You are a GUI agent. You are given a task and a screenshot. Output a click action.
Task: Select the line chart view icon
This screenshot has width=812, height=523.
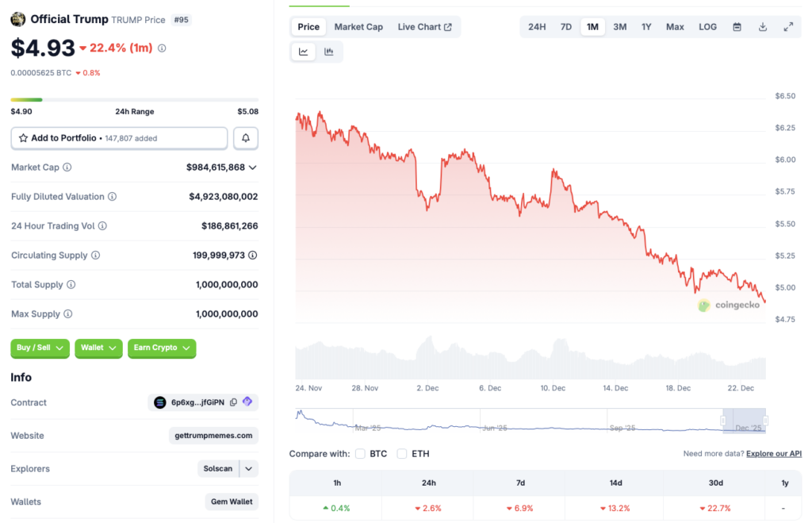(x=302, y=52)
